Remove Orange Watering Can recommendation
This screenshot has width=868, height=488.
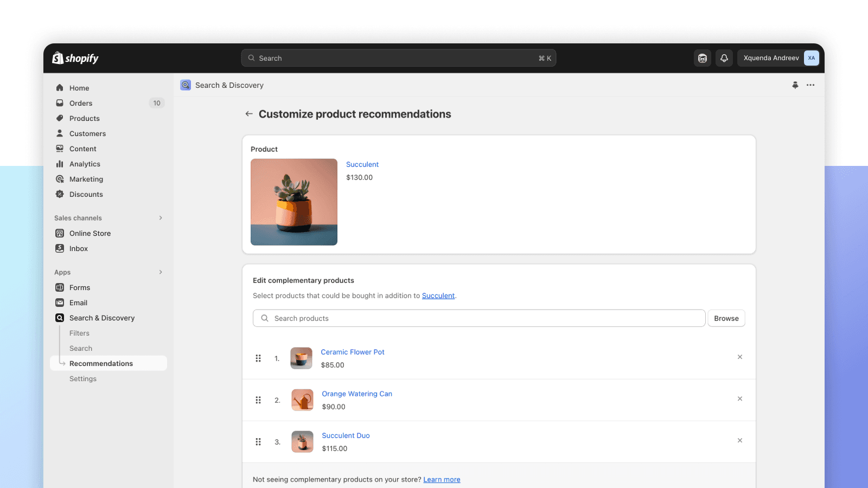coord(740,399)
